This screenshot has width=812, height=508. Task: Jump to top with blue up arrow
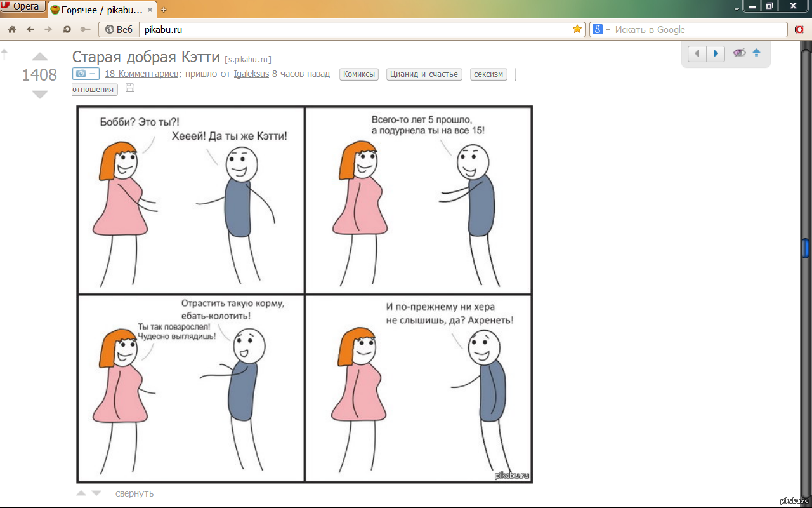756,53
